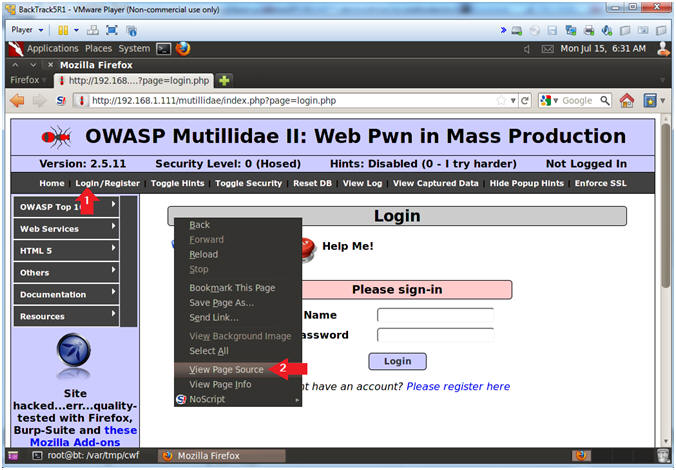Image resolution: width=676 pixels, height=470 pixels.
Task: Click the user switcher icon at panel right
Action: point(663,49)
